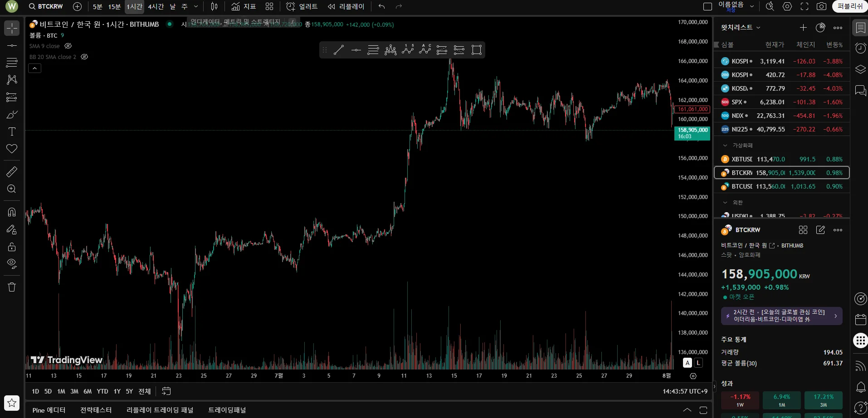The image size is (868, 418).
Task: Collapse the 외환 watchlist section
Action: tap(725, 203)
